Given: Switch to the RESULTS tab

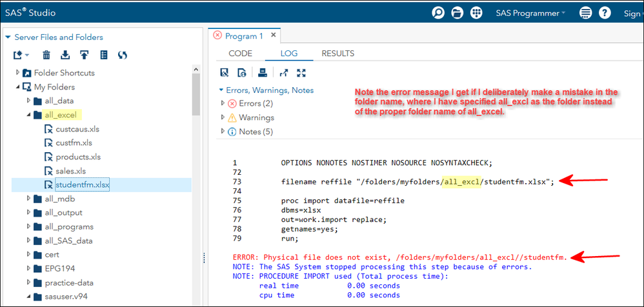Looking at the screenshot, I should coord(337,54).
